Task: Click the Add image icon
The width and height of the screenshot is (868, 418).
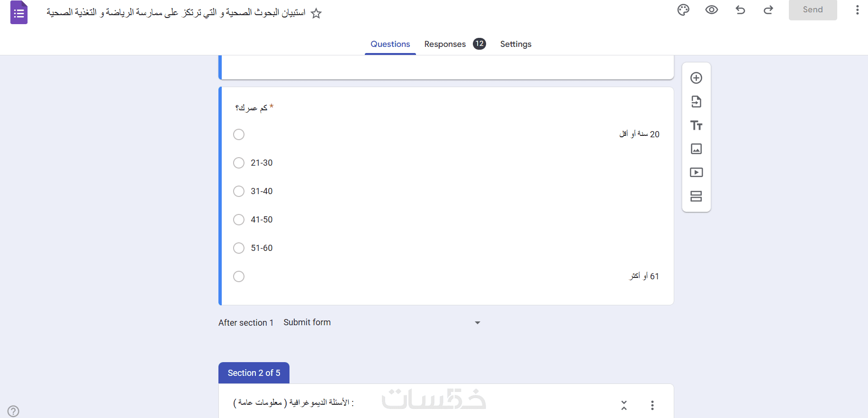Action: click(696, 149)
